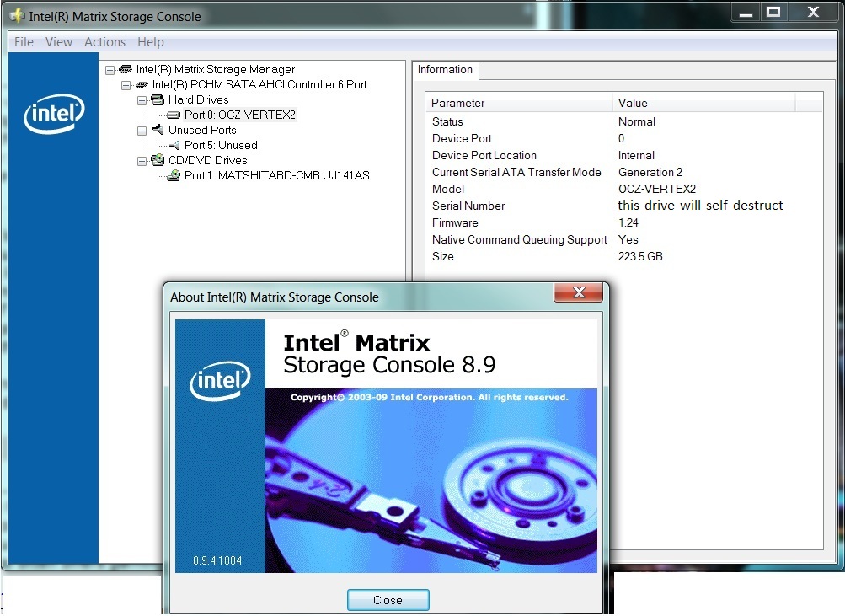The image size is (845, 616).
Task: Click the CD/DVD Drives icon
Action: point(158,160)
